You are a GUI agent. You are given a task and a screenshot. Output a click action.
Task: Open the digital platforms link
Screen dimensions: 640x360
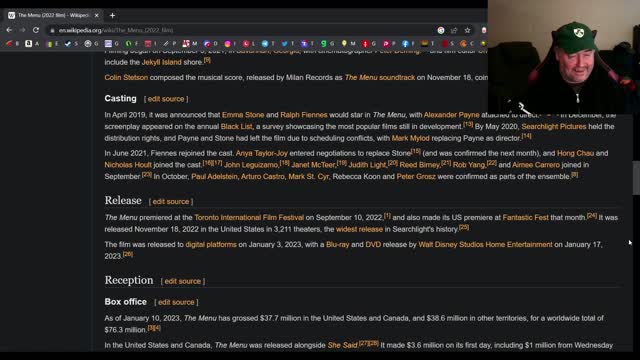[x=211, y=244]
